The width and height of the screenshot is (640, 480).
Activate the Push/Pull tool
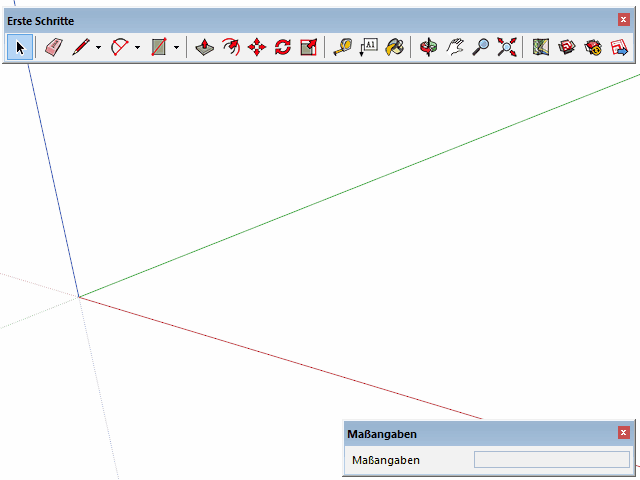pos(204,47)
